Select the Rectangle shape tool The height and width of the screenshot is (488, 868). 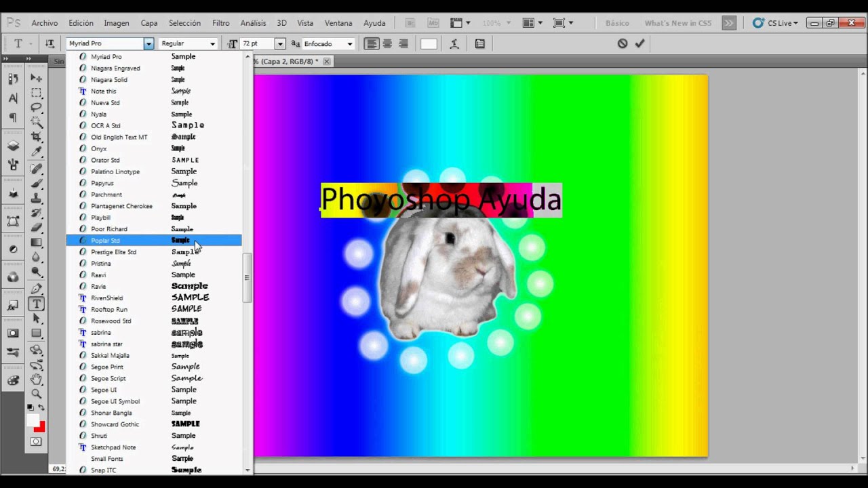[x=37, y=333]
